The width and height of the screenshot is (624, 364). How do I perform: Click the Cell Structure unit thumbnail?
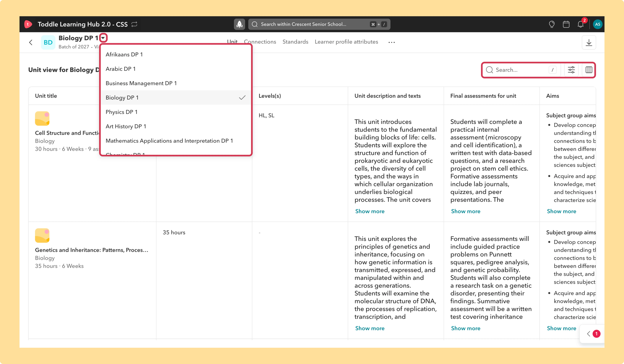(42, 118)
